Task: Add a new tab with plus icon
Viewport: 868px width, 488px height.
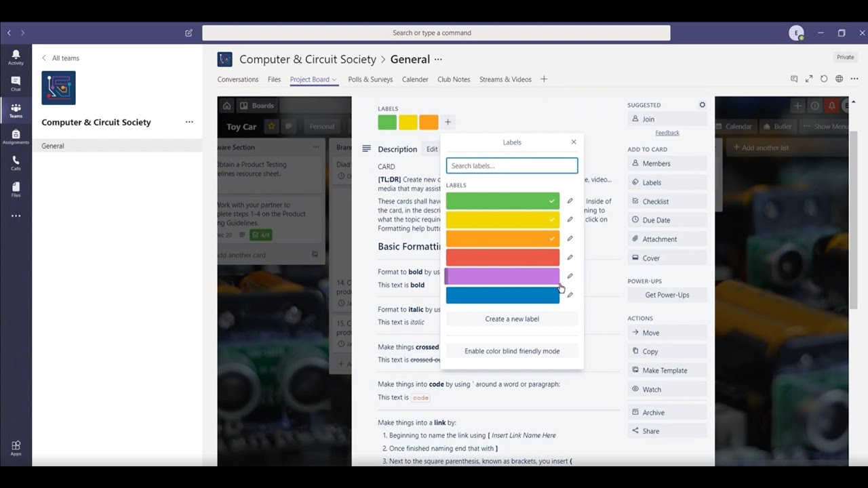Action: click(543, 79)
